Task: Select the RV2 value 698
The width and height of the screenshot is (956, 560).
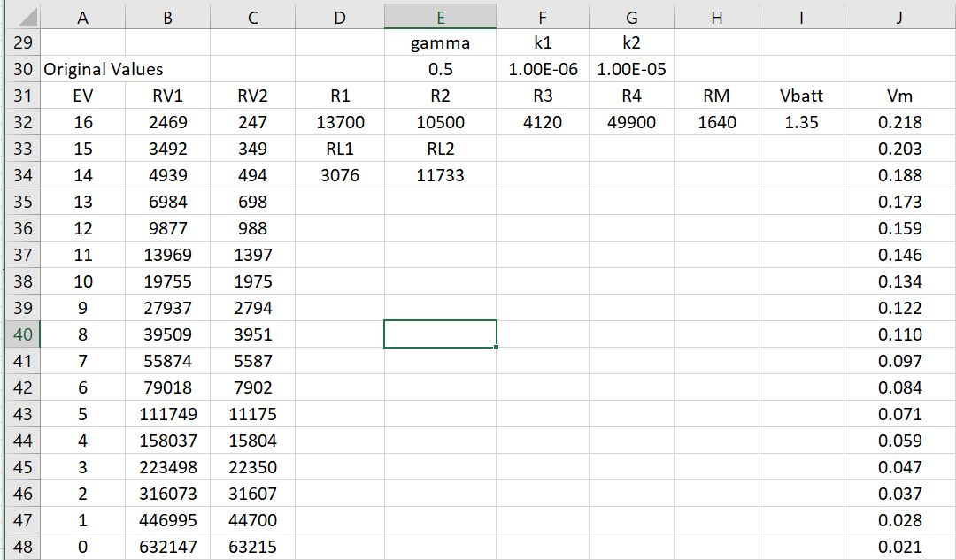Action: click(x=252, y=202)
